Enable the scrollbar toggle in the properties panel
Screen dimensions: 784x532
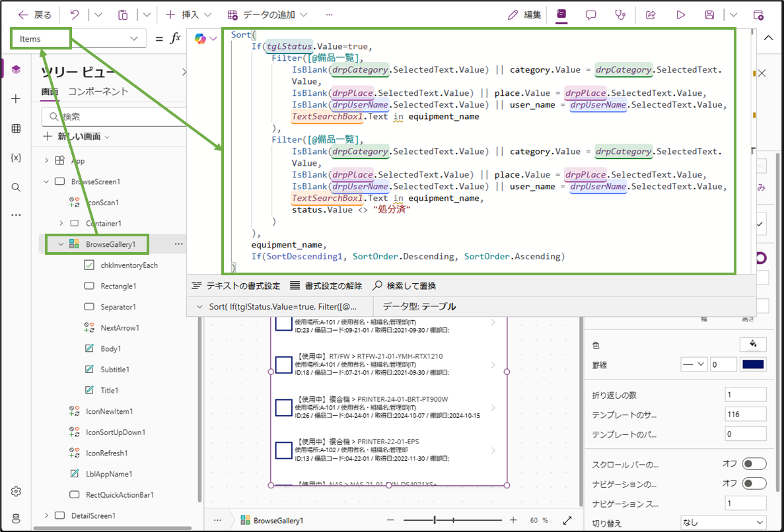pyautogui.click(x=754, y=463)
